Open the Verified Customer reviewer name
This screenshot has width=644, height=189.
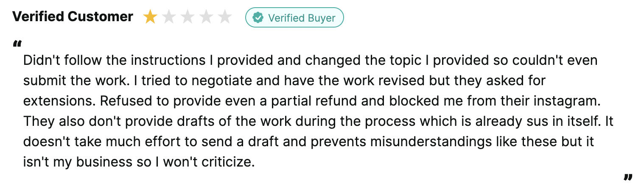point(73,17)
